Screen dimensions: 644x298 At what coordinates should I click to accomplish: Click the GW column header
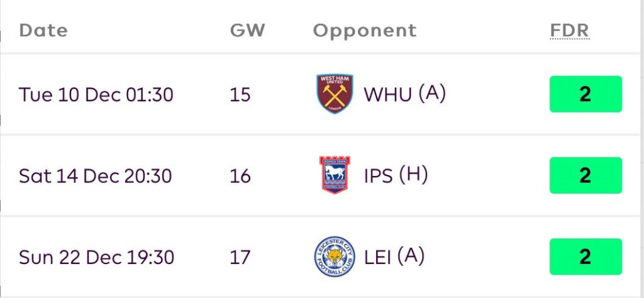[248, 30]
